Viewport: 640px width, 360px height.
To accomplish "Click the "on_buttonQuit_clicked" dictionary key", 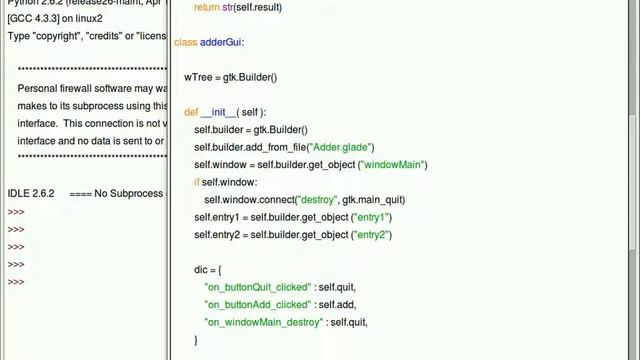I will tap(258, 287).
